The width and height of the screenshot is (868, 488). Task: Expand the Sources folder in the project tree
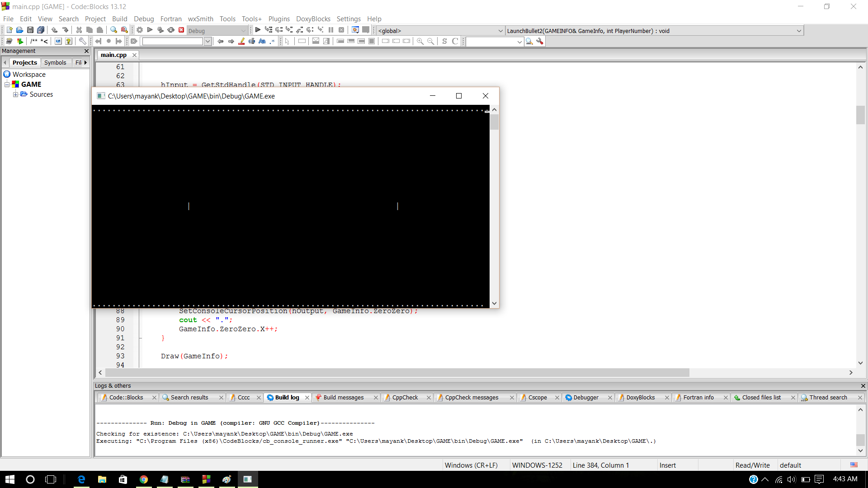[x=16, y=94]
